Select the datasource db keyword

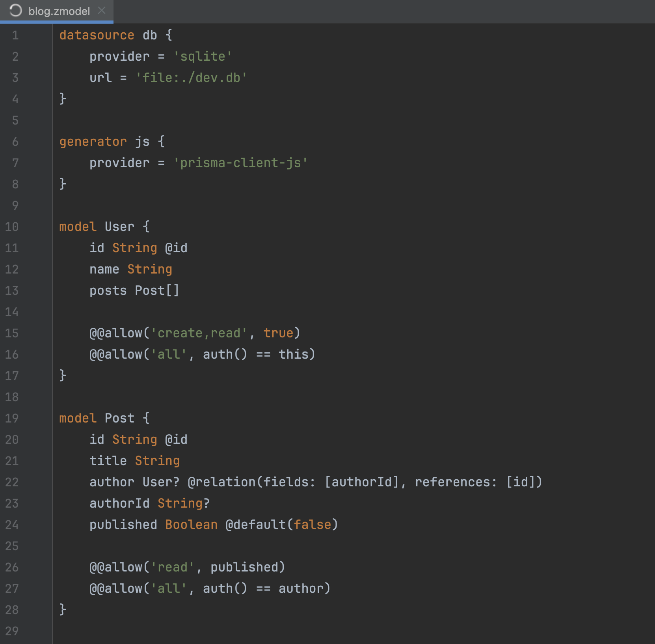pos(108,35)
